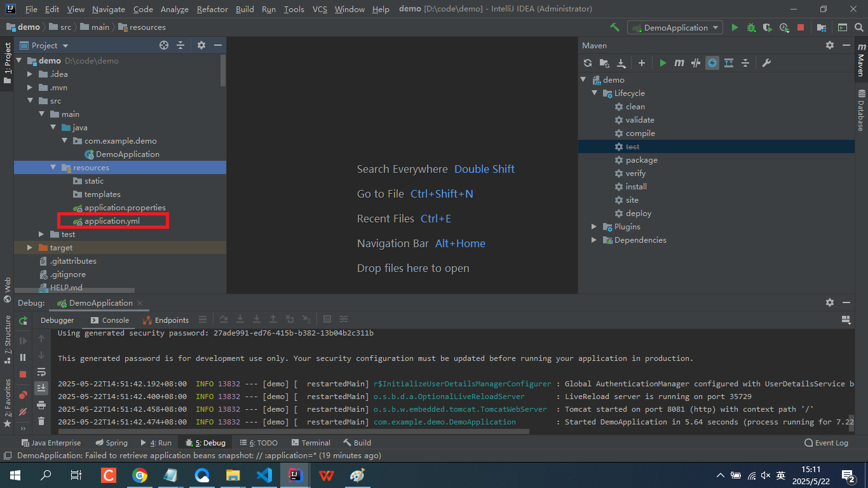Open Maven settings wrench icon

coord(766,63)
